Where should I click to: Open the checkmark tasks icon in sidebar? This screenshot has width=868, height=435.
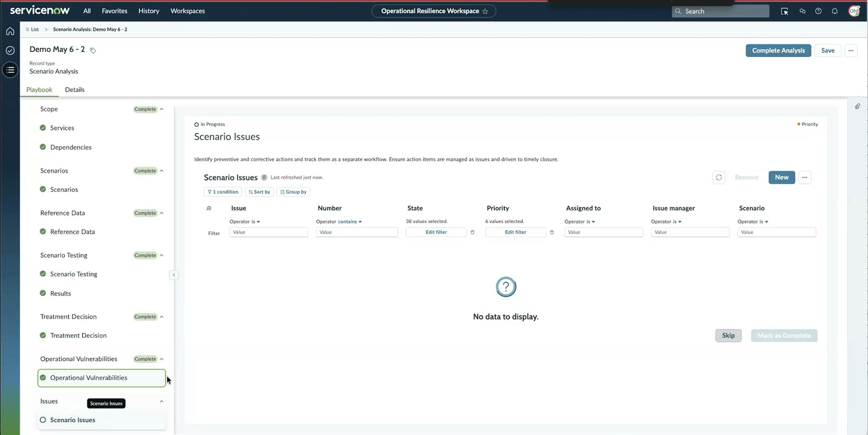(10, 51)
